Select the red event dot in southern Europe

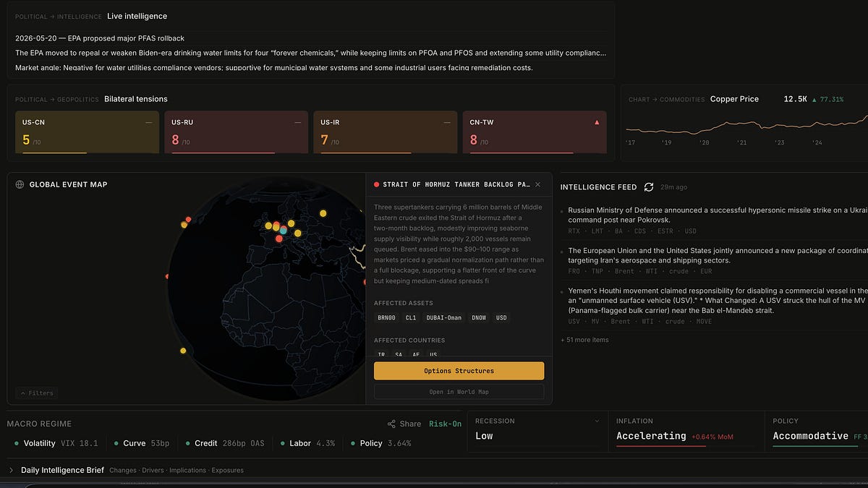click(x=279, y=239)
